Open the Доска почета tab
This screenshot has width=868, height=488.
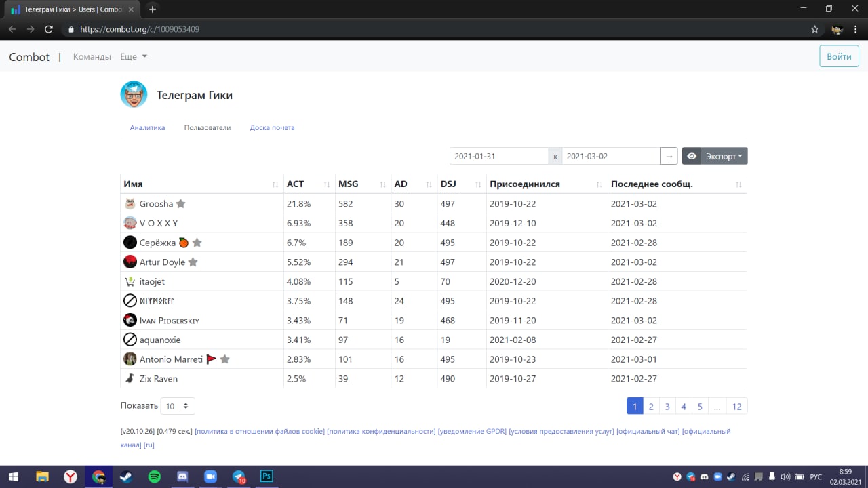(x=272, y=127)
